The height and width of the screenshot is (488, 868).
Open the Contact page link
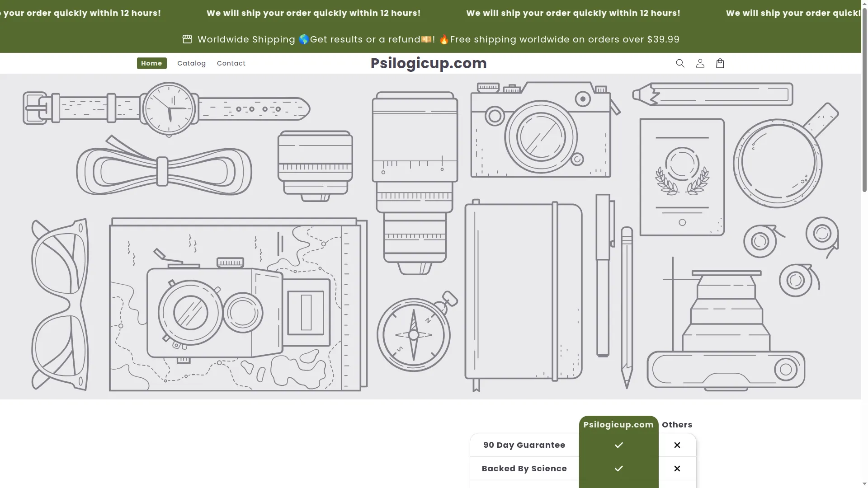[231, 63]
